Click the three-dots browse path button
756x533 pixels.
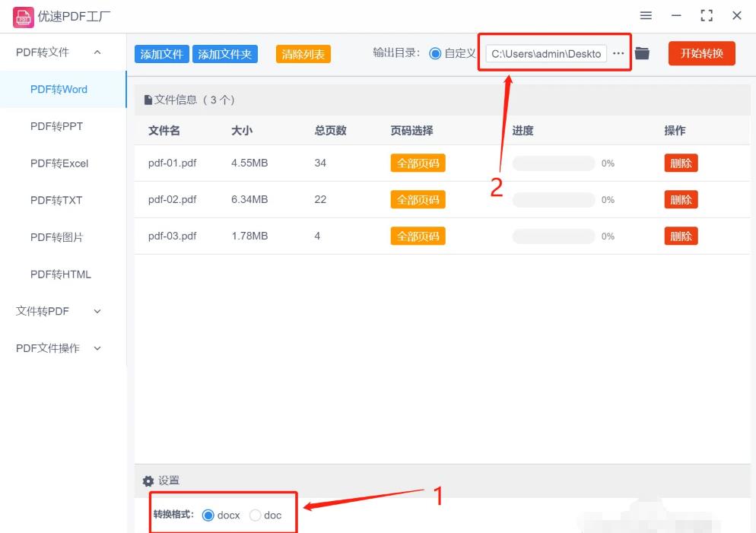(618, 53)
